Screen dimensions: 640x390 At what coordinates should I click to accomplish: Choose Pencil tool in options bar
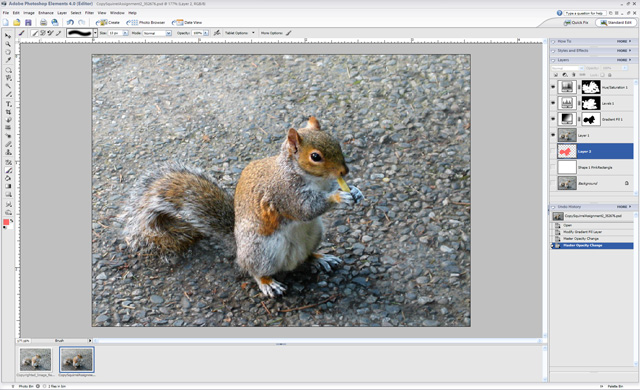(58, 33)
